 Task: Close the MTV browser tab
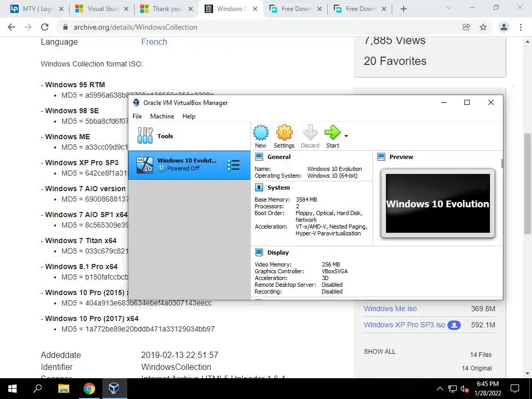tap(61, 9)
